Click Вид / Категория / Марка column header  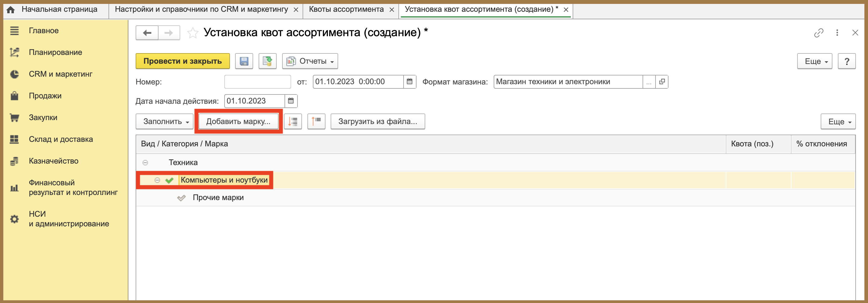pyautogui.click(x=431, y=144)
